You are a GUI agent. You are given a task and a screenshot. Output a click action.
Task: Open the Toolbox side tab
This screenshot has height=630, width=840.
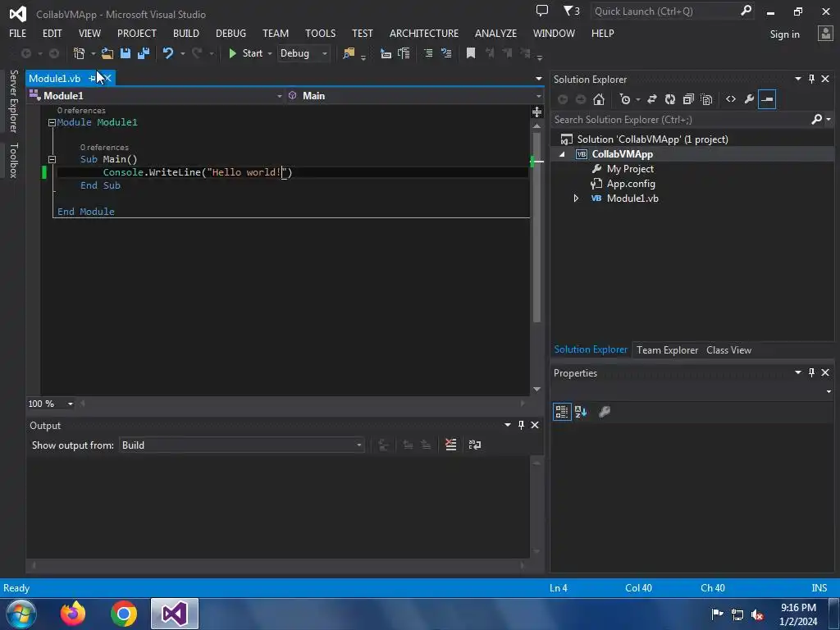[13, 160]
